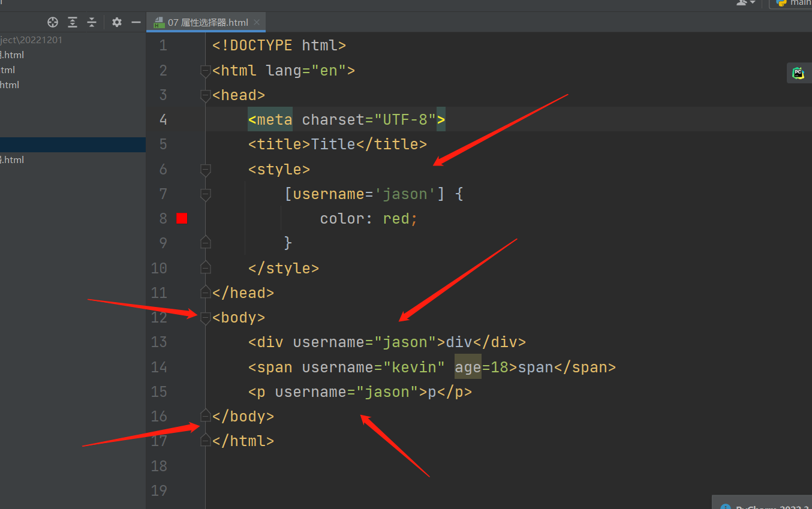Collapse the head tag fold on line 3
Viewport: 812px width, 509px height.
(206, 95)
